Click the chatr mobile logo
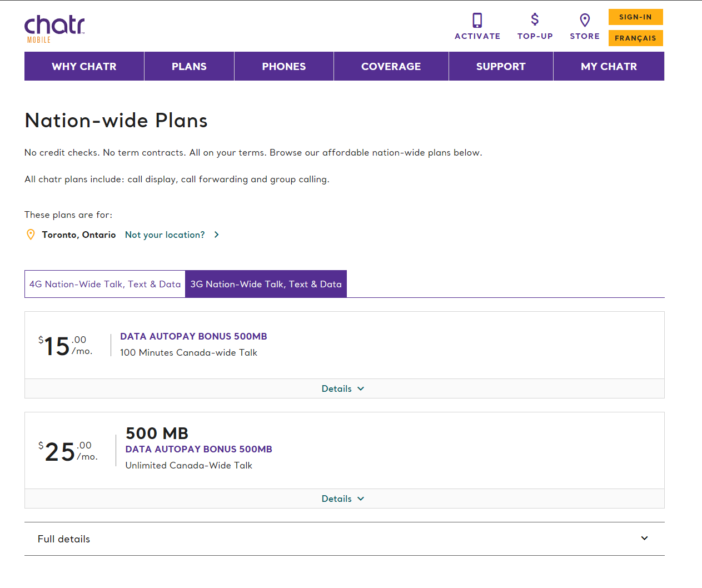Viewport: 702px width, 588px height. [54, 29]
